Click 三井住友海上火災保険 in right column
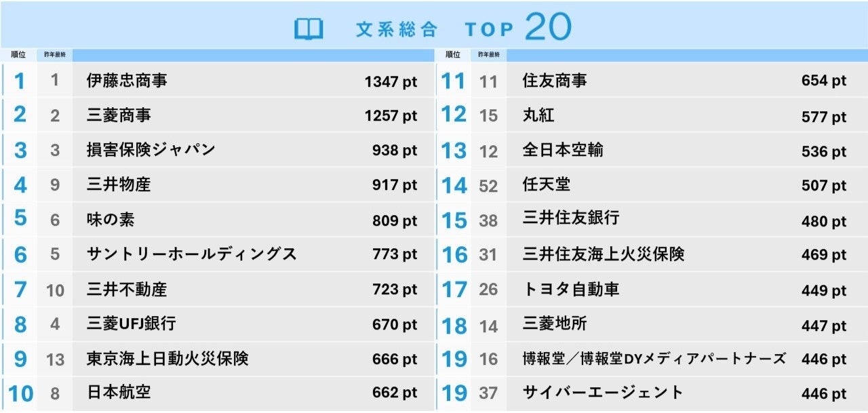This screenshot has width=868, height=413. click(604, 254)
